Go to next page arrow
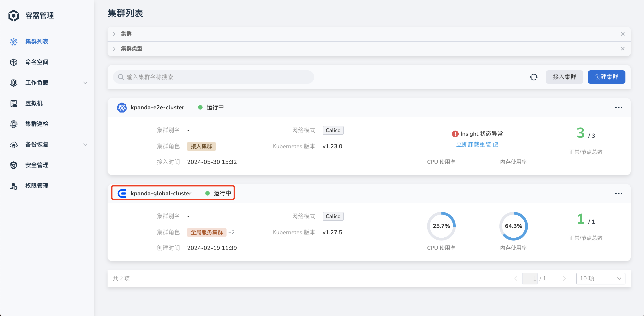The width and height of the screenshot is (644, 316). (x=564, y=279)
